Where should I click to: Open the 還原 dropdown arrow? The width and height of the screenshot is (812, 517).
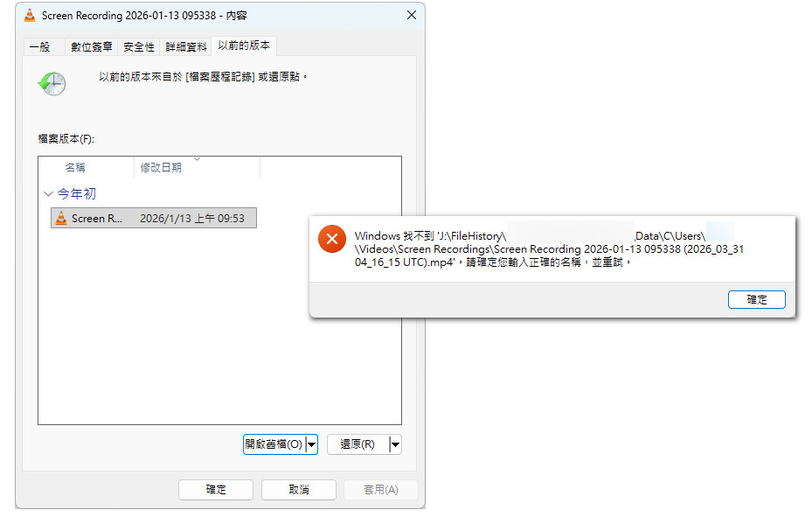395,444
